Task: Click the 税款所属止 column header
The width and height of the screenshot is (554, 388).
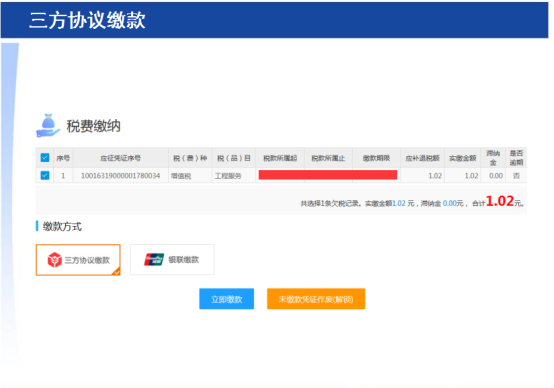Action: point(328,158)
